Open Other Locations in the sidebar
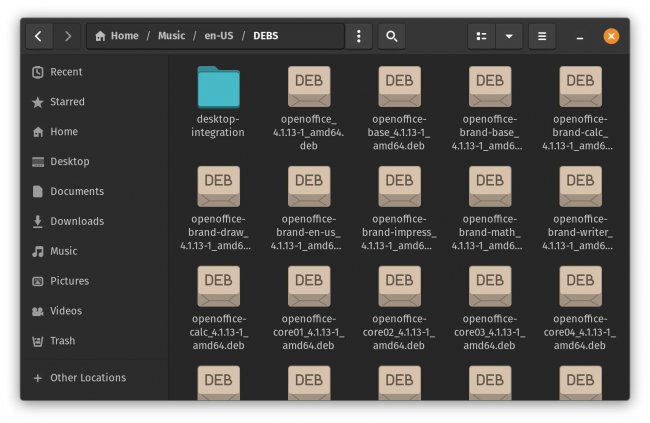This screenshot has width=650, height=423. (95, 377)
